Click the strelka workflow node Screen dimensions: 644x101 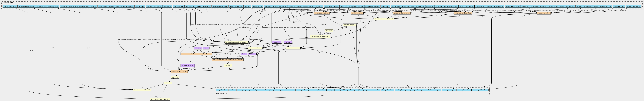[x=357, y=13]
